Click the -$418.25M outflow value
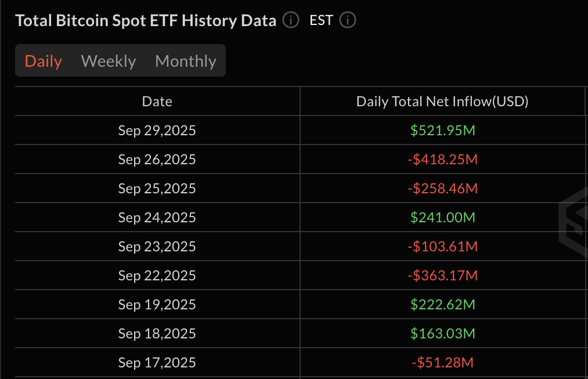588x379 pixels. click(x=442, y=159)
